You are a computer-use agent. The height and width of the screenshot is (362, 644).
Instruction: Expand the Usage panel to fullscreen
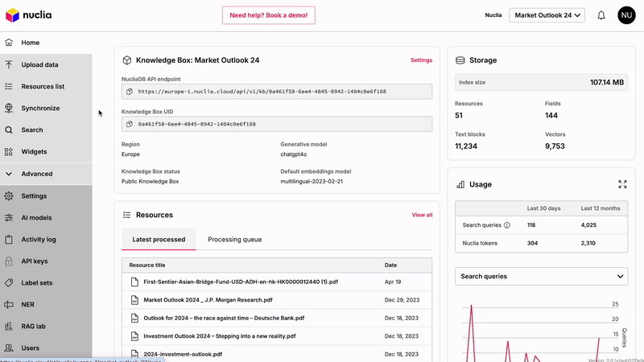point(621,184)
